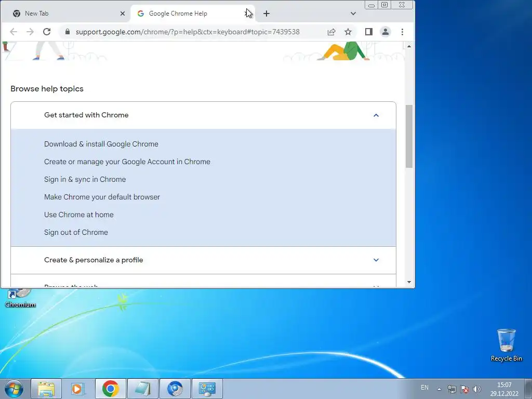This screenshot has height=399, width=532.
Task: Open the Action Center flag icon
Action: (464, 389)
